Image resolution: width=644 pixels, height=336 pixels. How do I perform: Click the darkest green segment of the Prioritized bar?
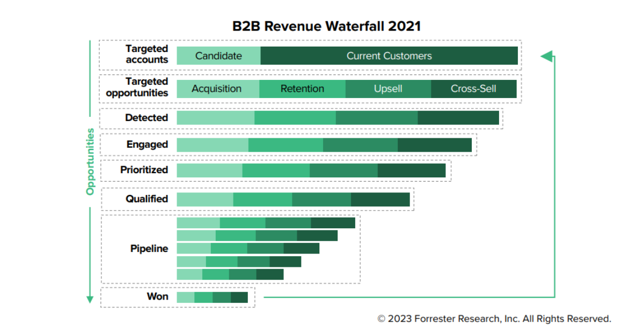(x=412, y=170)
